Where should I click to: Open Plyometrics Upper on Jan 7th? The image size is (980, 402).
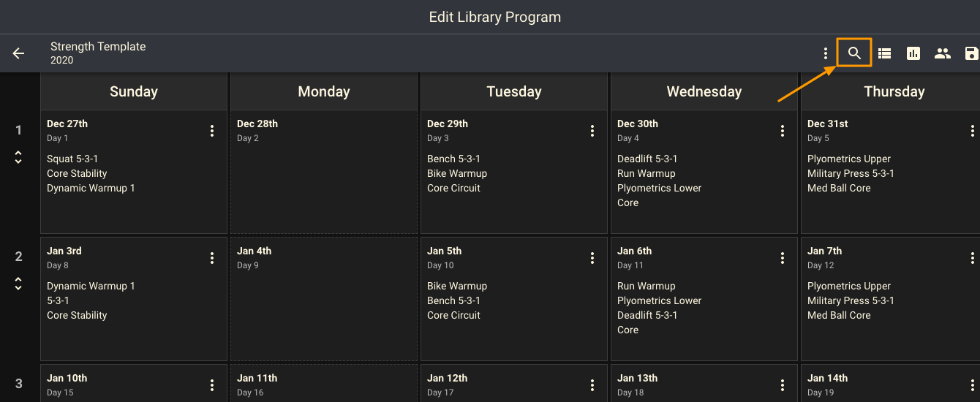(x=848, y=286)
